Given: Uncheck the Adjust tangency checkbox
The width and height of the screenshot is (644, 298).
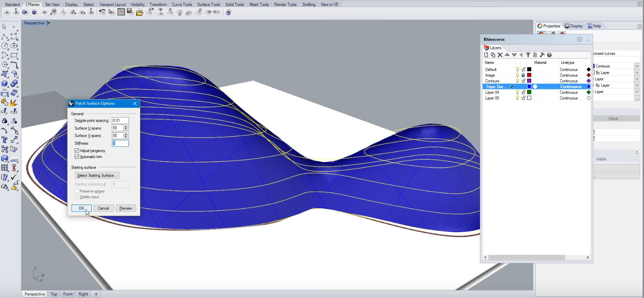Looking at the screenshot, I should [77, 151].
